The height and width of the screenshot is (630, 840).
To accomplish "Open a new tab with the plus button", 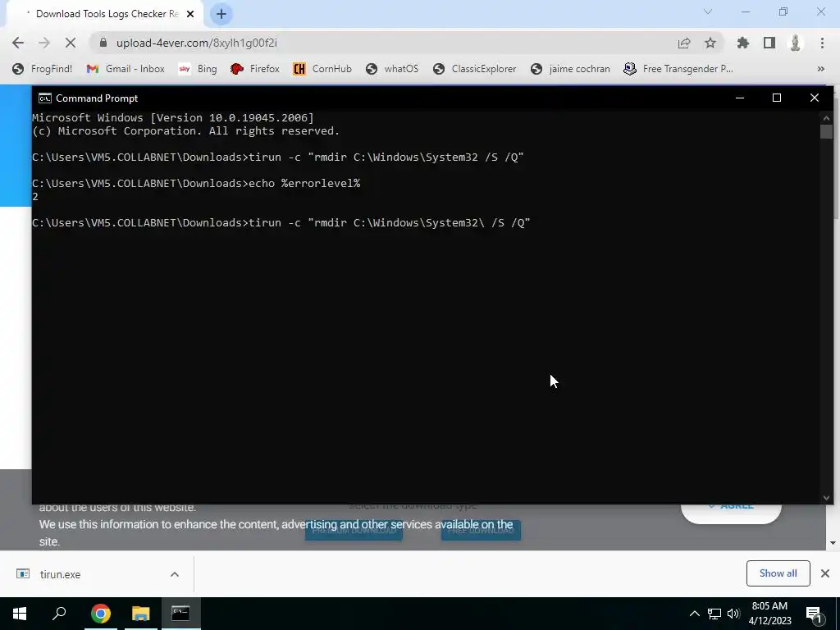I will tap(221, 14).
